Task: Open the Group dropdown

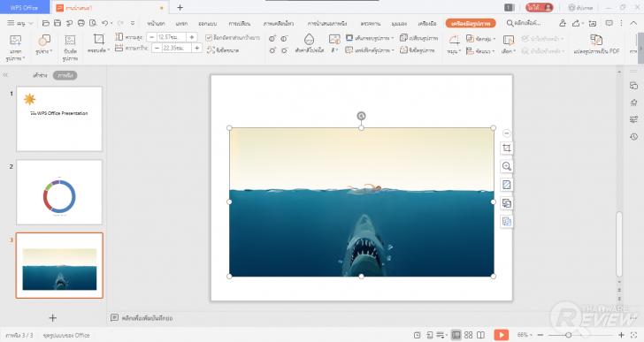Action: (x=480, y=39)
